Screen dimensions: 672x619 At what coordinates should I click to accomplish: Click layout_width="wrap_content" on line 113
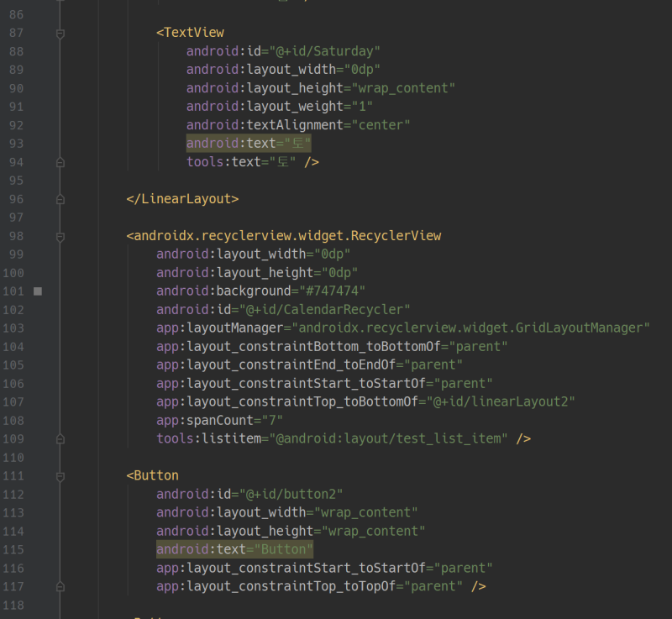tap(318, 512)
